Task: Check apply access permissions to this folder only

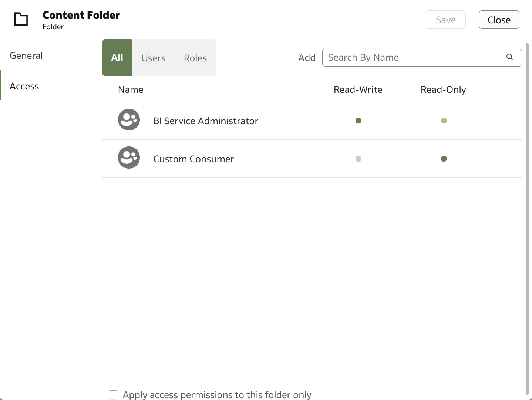Action: point(113,394)
